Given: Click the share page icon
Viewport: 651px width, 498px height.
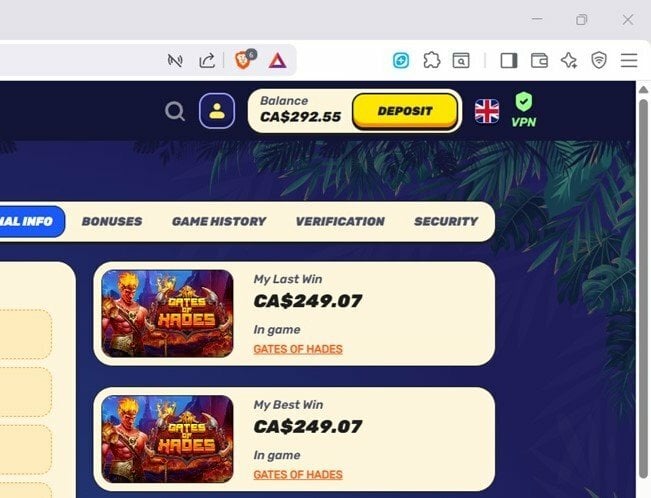Looking at the screenshot, I should [x=207, y=61].
